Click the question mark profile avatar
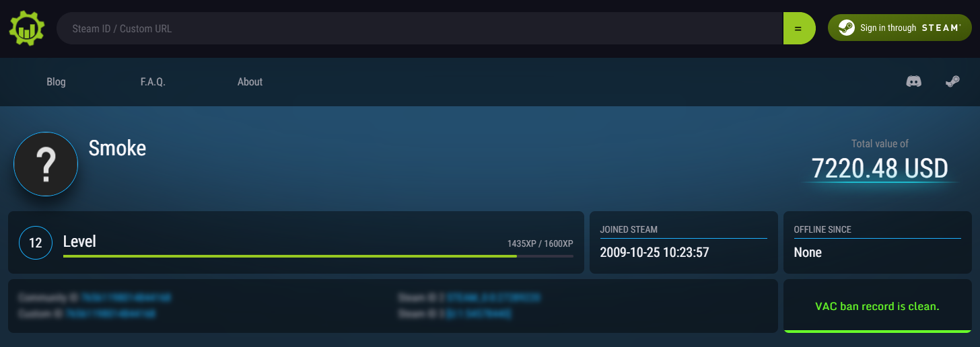Screen dimensions: 980x347 [x=46, y=164]
